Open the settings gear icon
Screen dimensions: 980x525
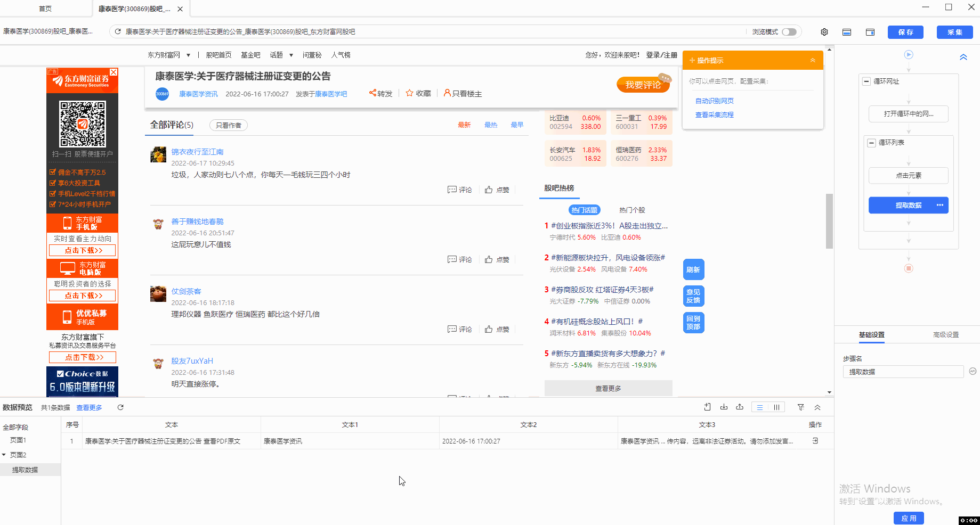pos(824,32)
